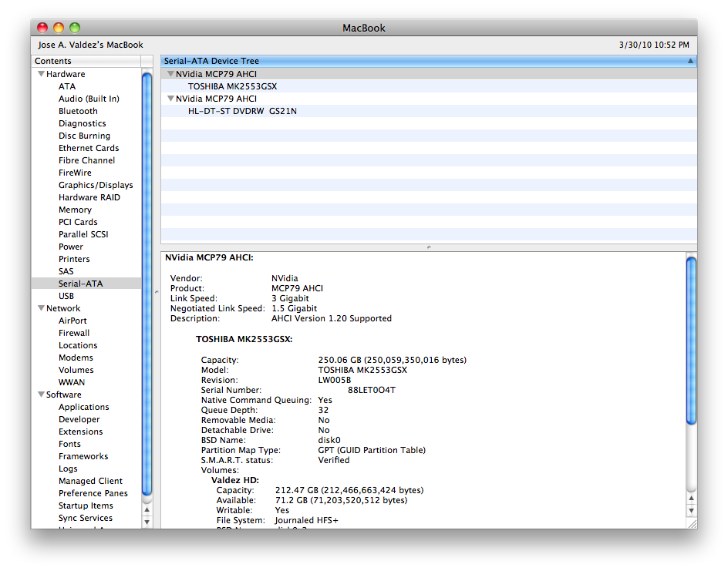Collapse the Software section in Contents
Viewport: 728px width, 571px height.
pos(41,395)
